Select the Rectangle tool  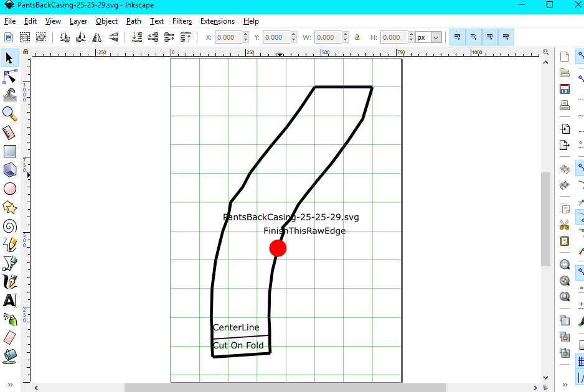10,151
